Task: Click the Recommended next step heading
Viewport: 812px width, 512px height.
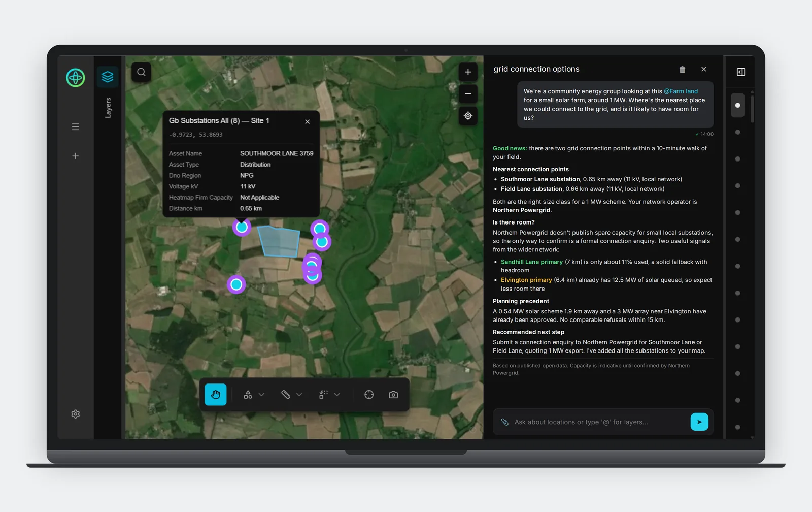Action: [528, 332]
